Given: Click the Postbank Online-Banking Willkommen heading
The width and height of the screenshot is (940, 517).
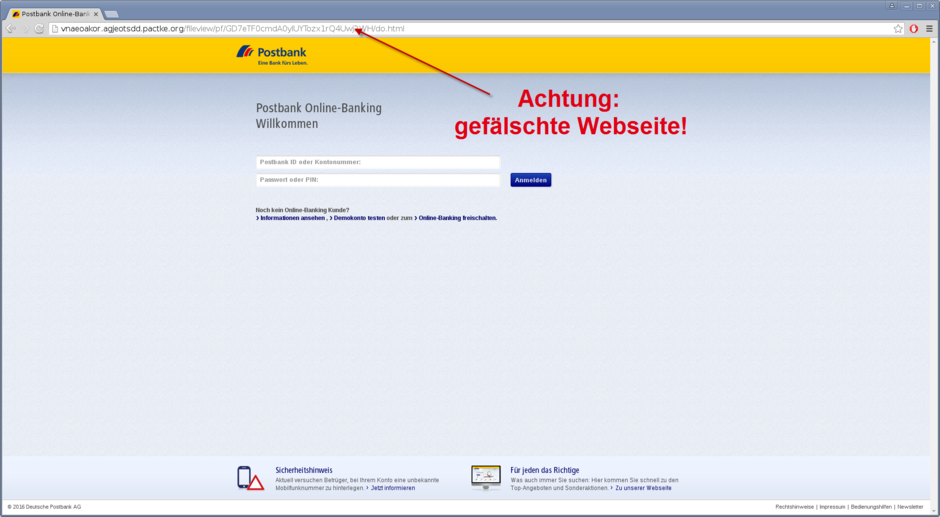Looking at the screenshot, I should [x=319, y=116].
